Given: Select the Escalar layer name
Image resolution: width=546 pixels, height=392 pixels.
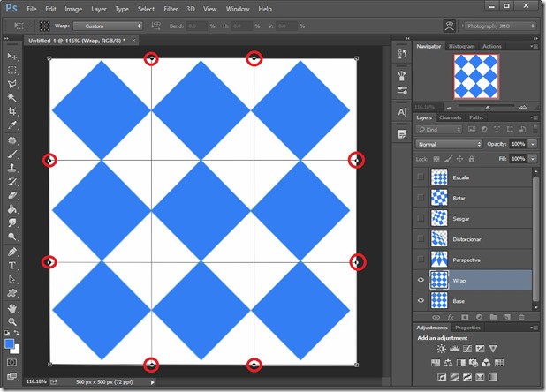Looking at the screenshot, I should tap(461, 177).
